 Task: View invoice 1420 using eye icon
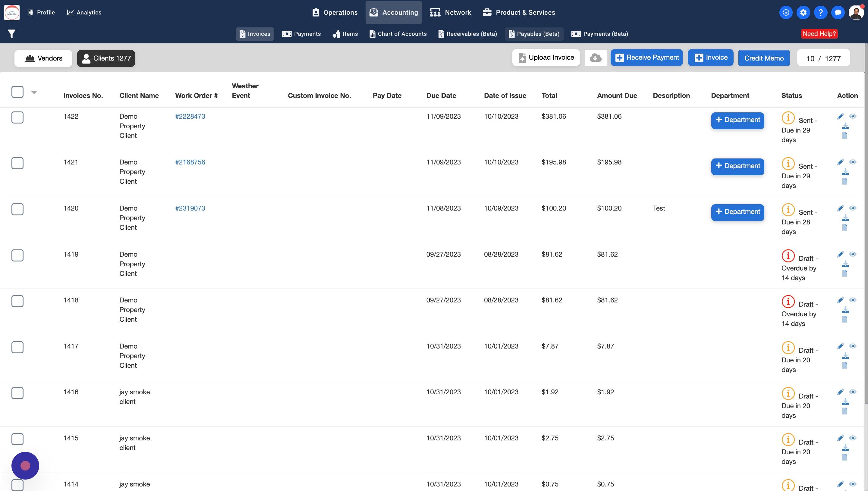pyautogui.click(x=853, y=208)
